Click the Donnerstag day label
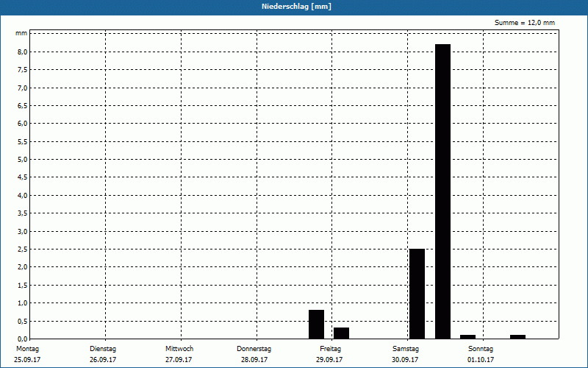Viewport: 588px width, 368px height. pyautogui.click(x=254, y=349)
